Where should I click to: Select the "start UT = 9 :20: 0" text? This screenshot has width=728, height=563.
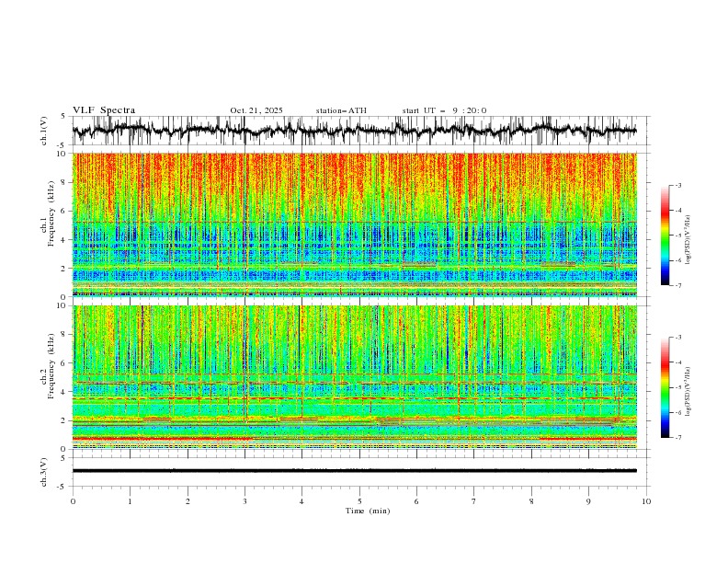coord(444,110)
